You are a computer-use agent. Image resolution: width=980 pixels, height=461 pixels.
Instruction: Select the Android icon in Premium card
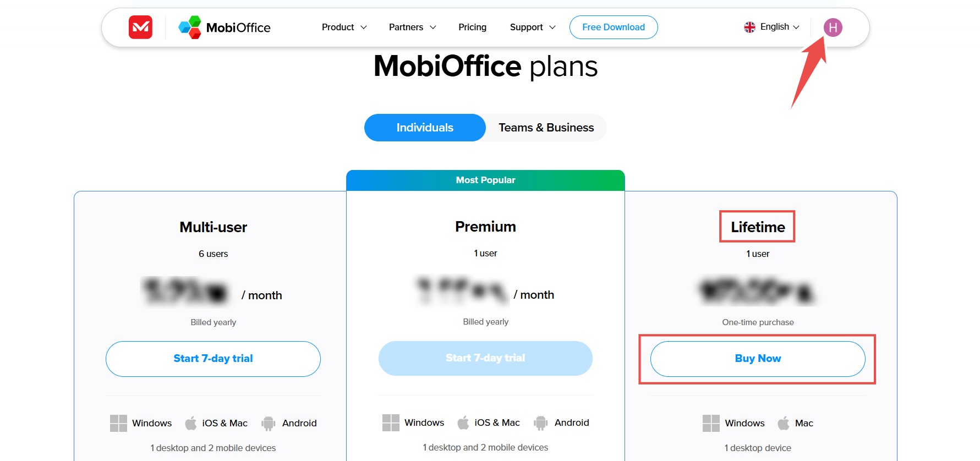[x=541, y=422]
